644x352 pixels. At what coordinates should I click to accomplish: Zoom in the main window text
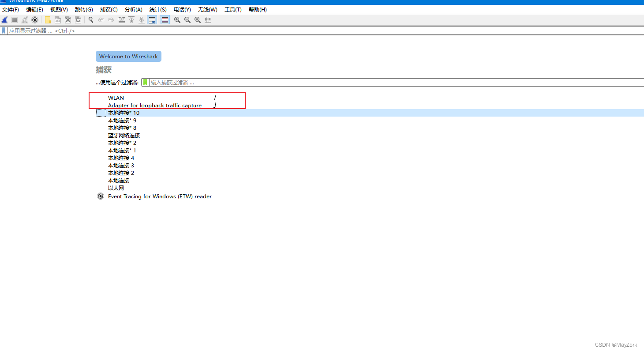pos(177,20)
